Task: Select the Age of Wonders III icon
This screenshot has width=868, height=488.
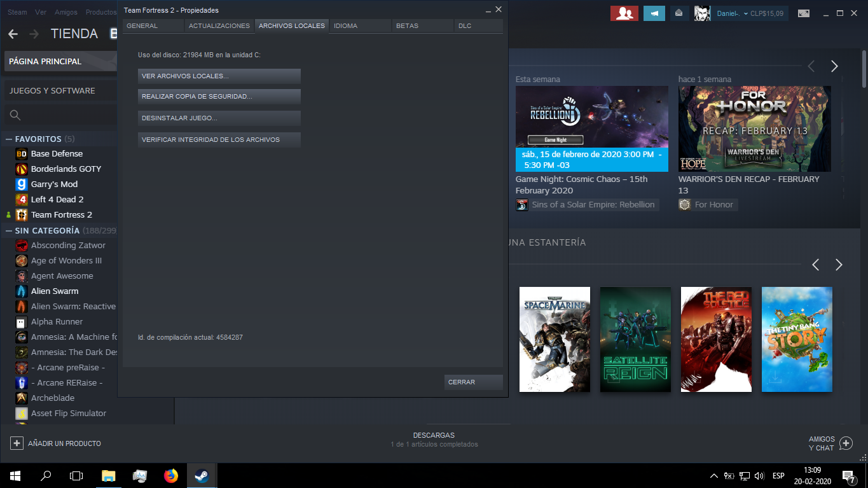Action: click(x=22, y=260)
